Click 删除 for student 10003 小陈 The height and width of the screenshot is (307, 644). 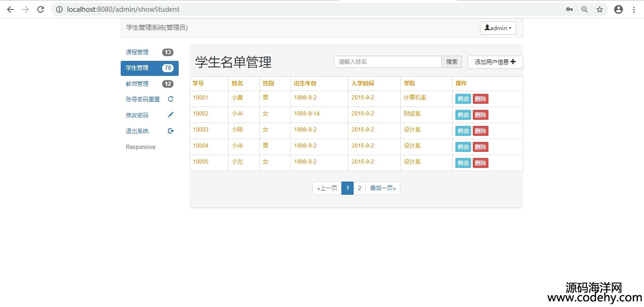click(x=480, y=131)
